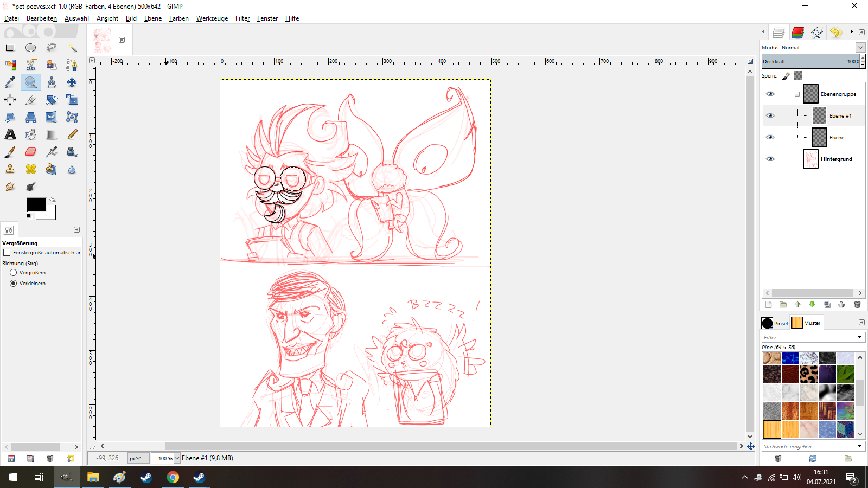Collapse the Ebenengruppe layer group
The width and height of the screenshot is (868, 488).
[797, 94]
